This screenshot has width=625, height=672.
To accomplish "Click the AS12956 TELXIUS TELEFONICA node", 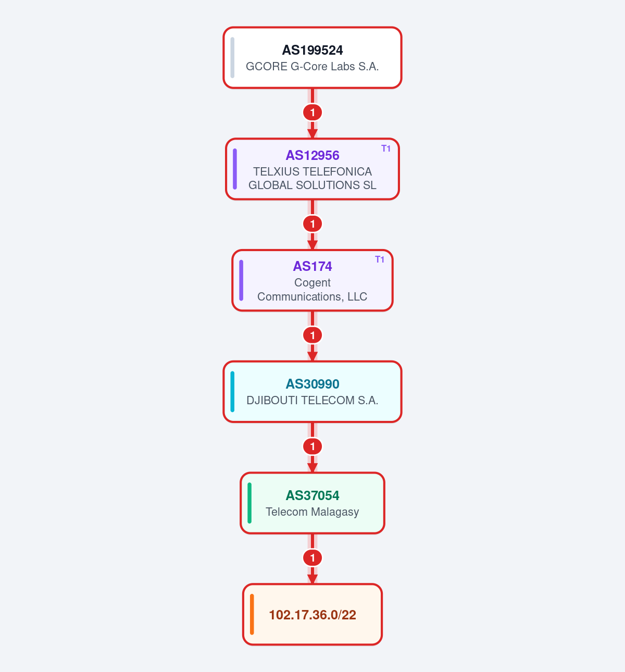I will click(312, 169).
